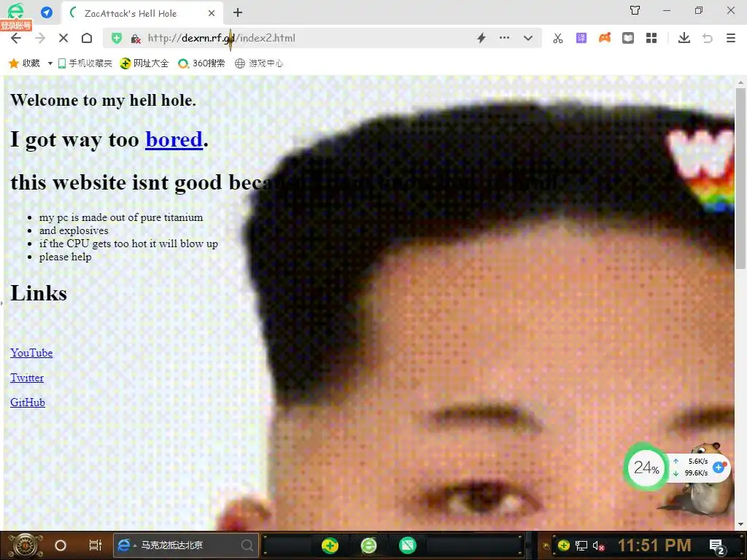Image resolution: width=747 pixels, height=560 pixels.
Task: Open 手机收藏夹 bookmark
Action: (x=85, y=63)
